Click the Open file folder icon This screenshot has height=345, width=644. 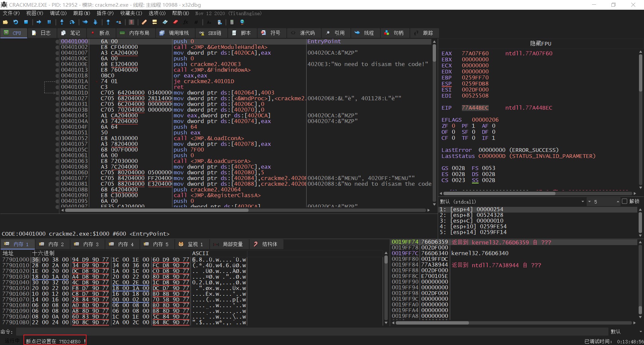(5, 22)
